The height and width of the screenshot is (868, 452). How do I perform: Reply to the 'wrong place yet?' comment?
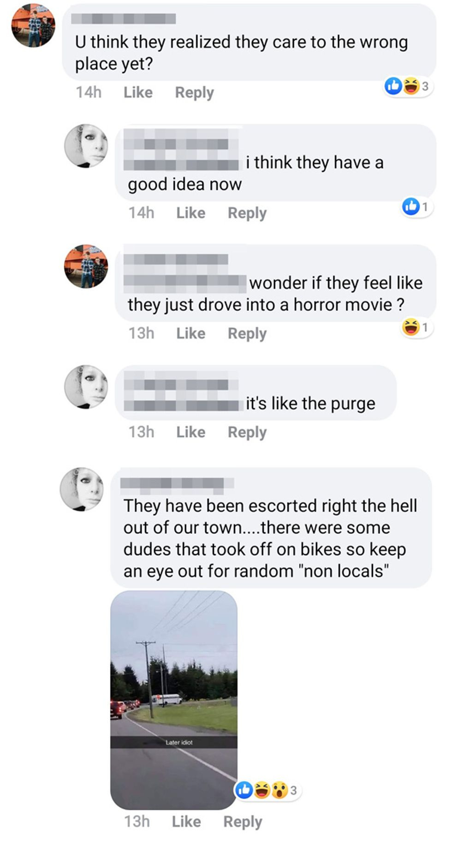pos(194,93)
